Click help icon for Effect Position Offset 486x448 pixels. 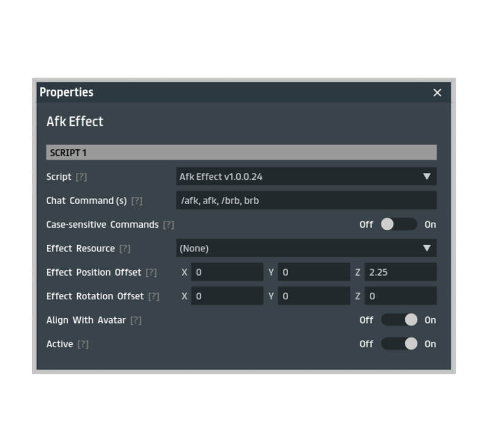[x=151, y=273]
